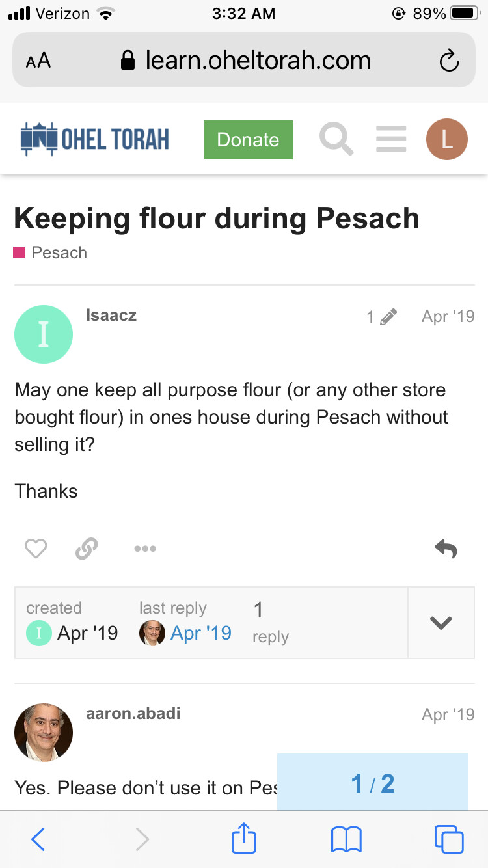The image size is (488, 868).
Task: Open Safari tabs overview icon
Action: (x=448, y=839)
